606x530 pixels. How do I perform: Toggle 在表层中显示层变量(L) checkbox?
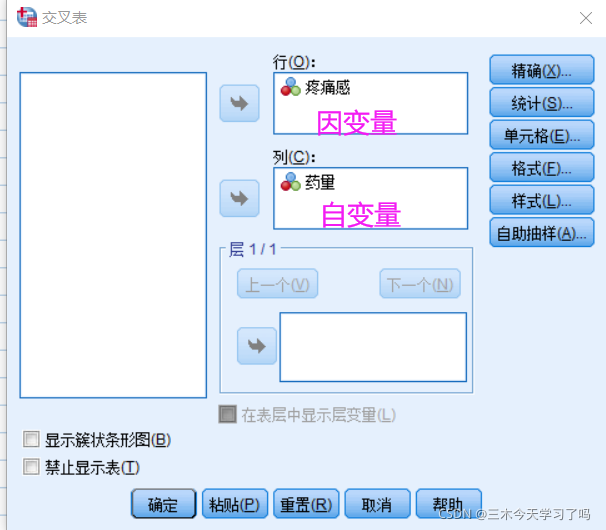click(x=227, y=414)
